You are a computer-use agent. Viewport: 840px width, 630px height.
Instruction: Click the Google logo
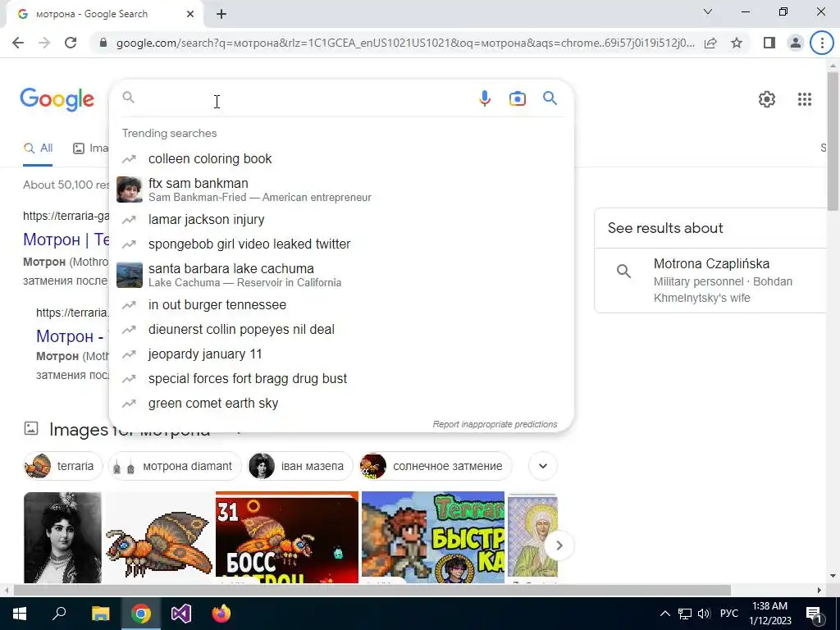57,99
